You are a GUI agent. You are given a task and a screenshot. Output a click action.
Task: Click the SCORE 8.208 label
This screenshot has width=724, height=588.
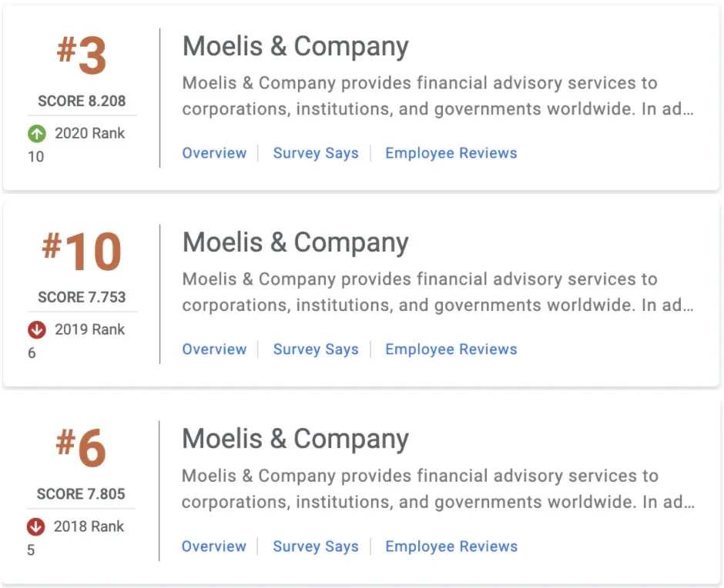(82, 101)
